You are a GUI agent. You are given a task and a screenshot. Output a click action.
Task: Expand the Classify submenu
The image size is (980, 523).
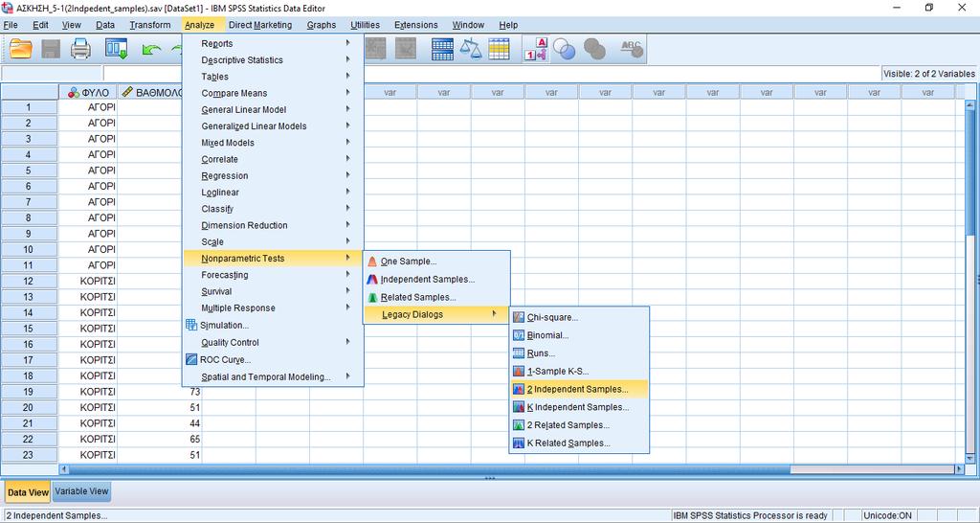273,209
